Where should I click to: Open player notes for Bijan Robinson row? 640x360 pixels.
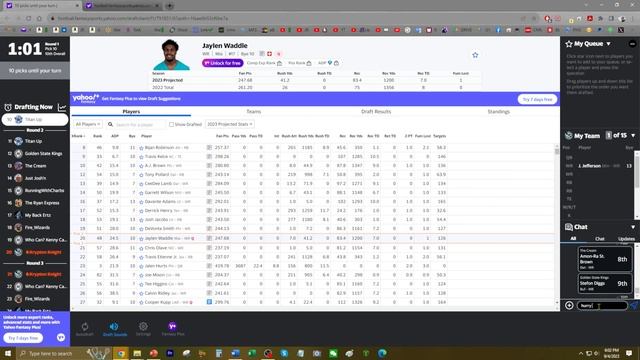[x=209, y=148]
